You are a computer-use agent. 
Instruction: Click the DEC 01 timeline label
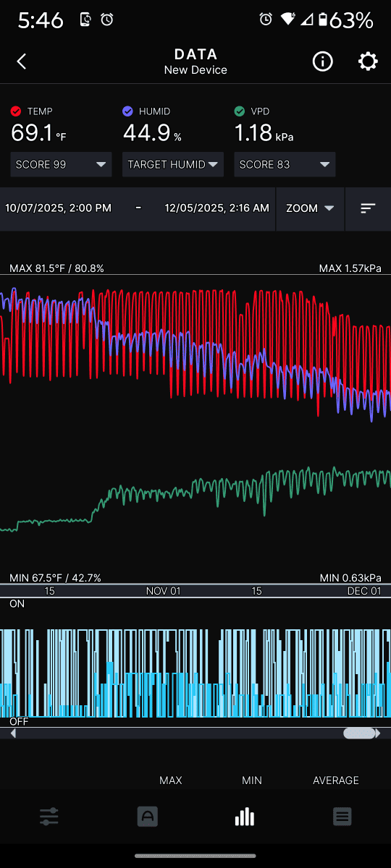(x=364, y=591)
